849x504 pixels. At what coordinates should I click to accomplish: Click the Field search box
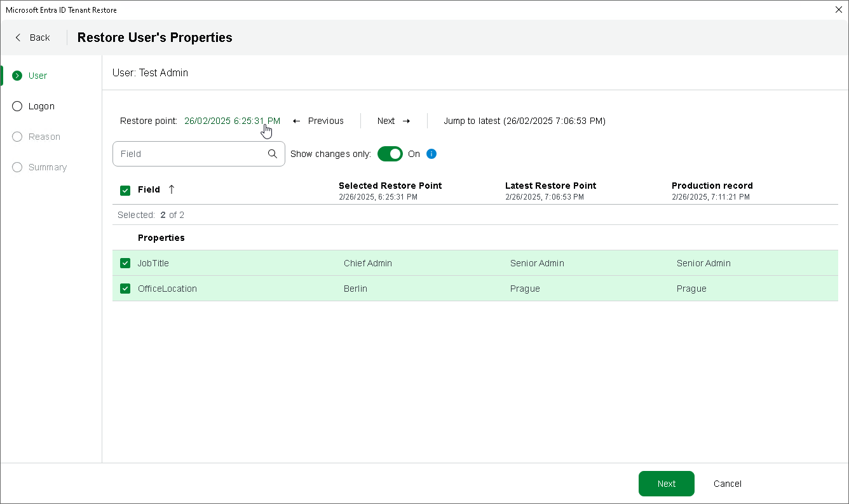[x=191, y=154]
